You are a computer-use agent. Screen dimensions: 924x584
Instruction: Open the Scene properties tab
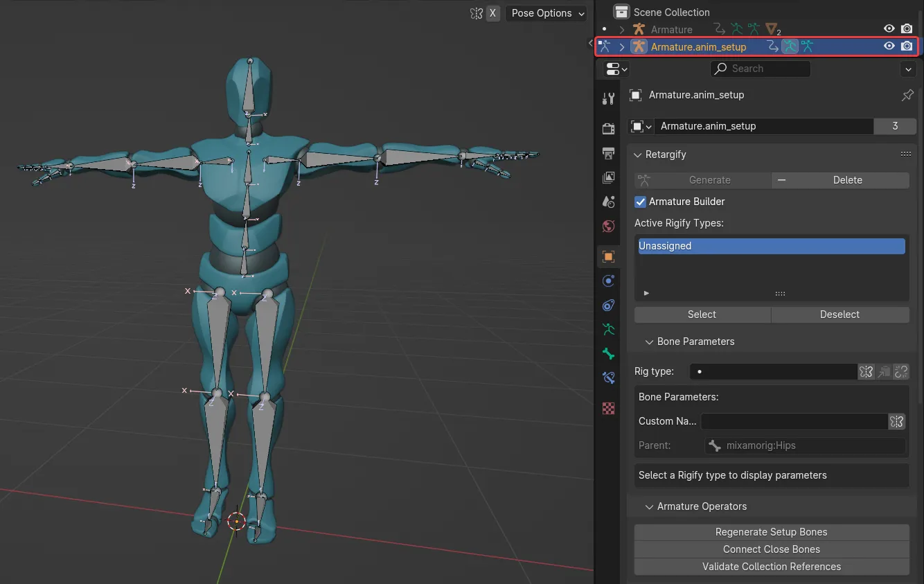point(609,202)
